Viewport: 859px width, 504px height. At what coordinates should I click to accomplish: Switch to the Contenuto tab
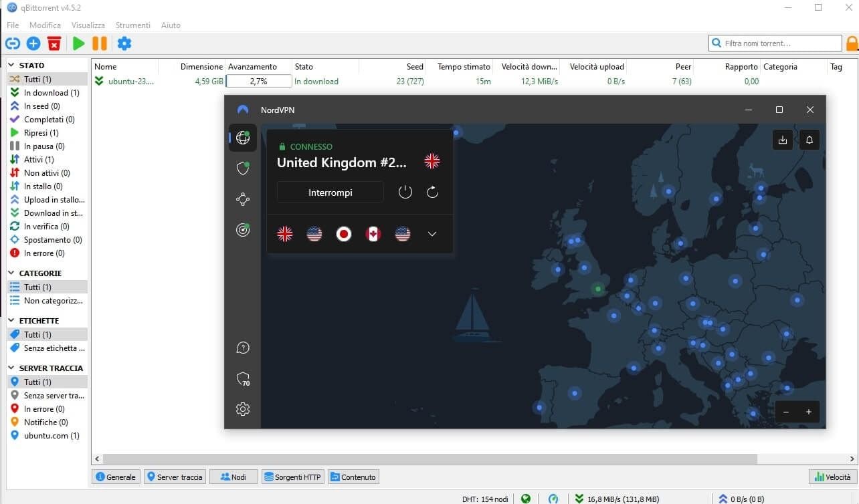pos(354,477)
